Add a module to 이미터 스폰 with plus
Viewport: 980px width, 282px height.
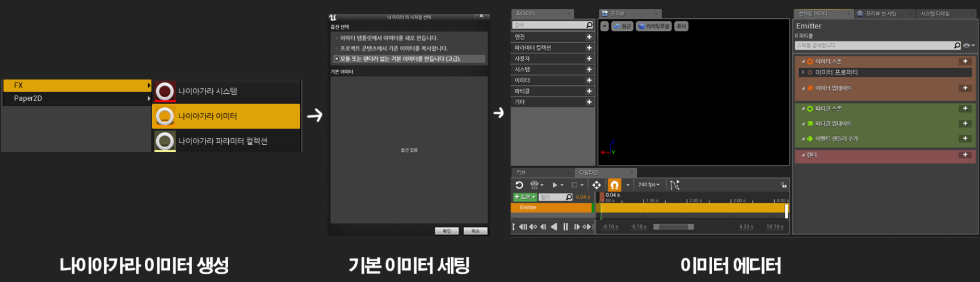pyautogui.click(x=965, y=61)
